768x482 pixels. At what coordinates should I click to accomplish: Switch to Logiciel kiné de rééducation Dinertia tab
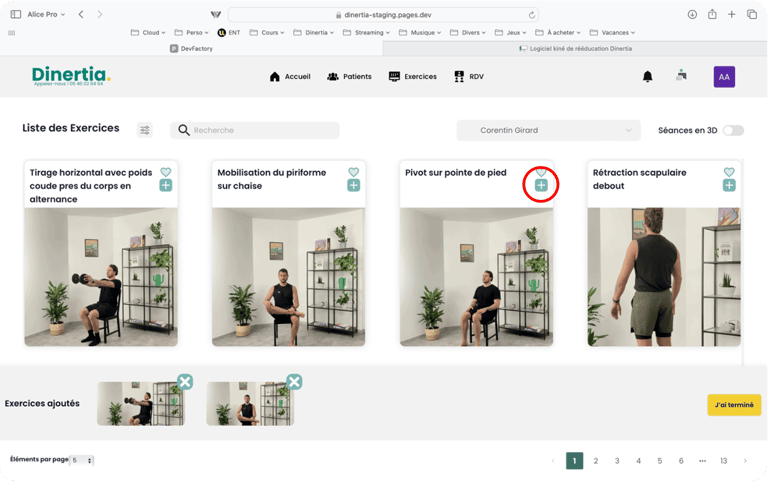(x=575, y=48)
